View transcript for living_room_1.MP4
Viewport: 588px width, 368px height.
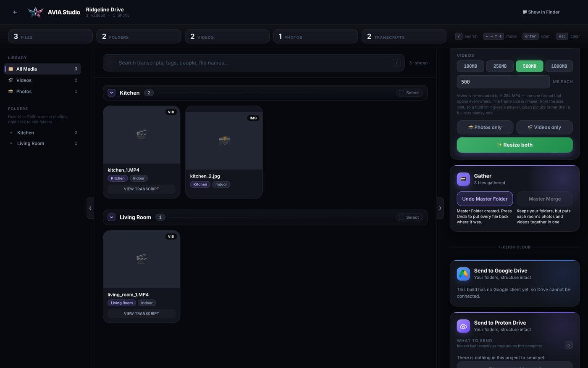point(142,313)
